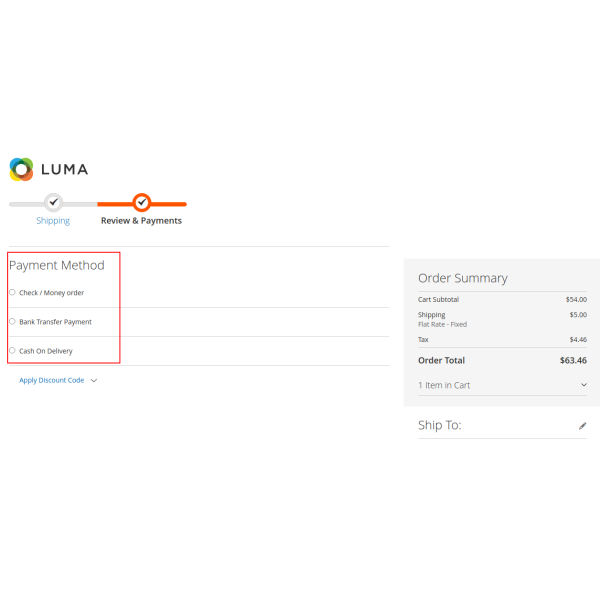Click the Apply Discount Code link
Viewport: 600px width, 600px height.
click(x=52, y=380)
